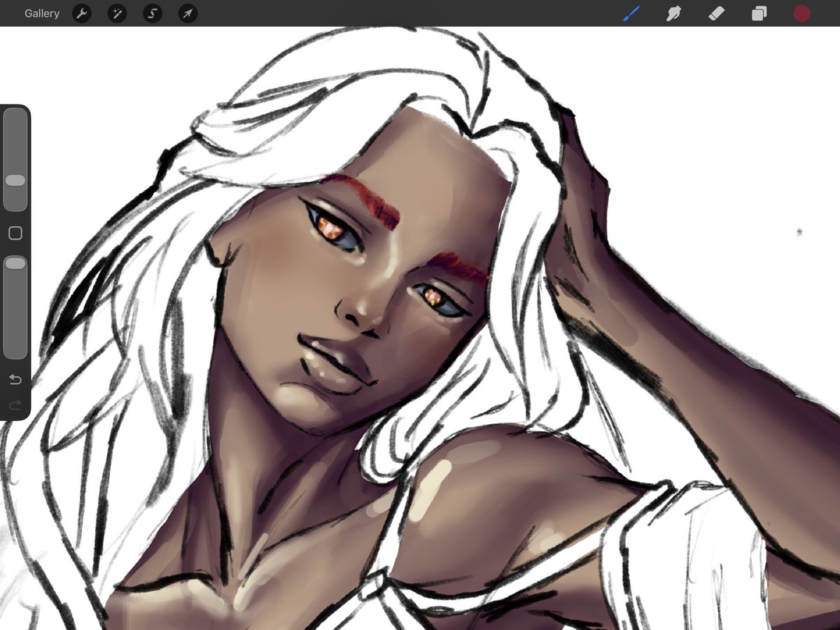Image resolution: width=840 pixels, height=630 pixels.
Task: Open the Actions wrench menu
Action: pyautogui.click(x=82, y=13)
